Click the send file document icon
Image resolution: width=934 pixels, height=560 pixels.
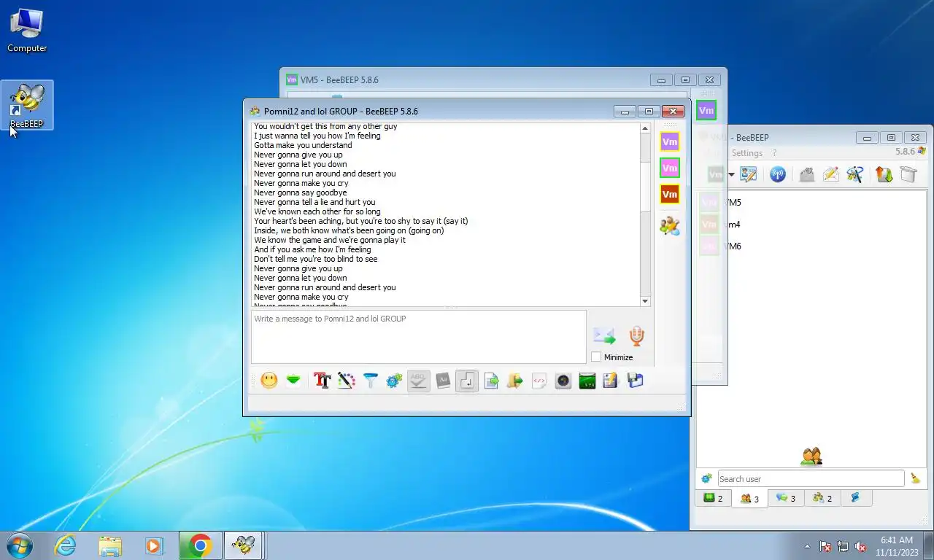click(491, 381)
